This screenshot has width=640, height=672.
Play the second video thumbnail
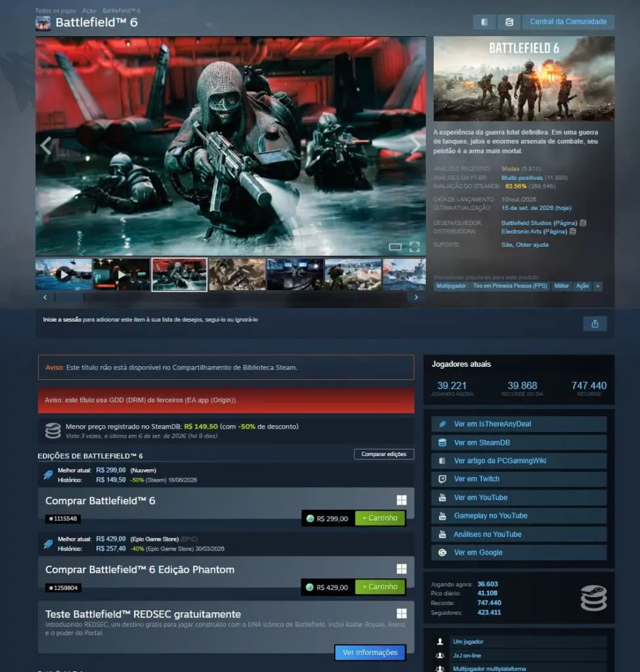tap(121, 274)
